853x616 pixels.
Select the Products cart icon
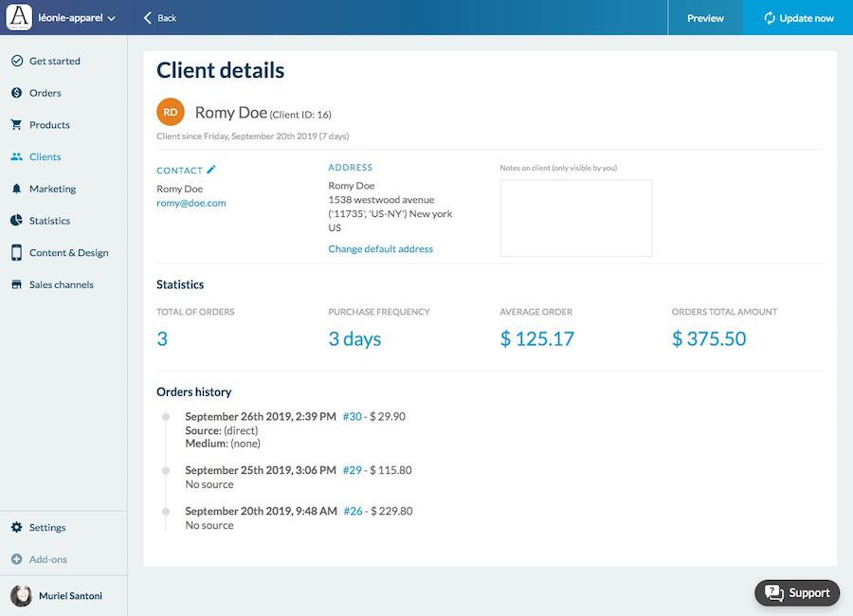(x=16, y=125)
